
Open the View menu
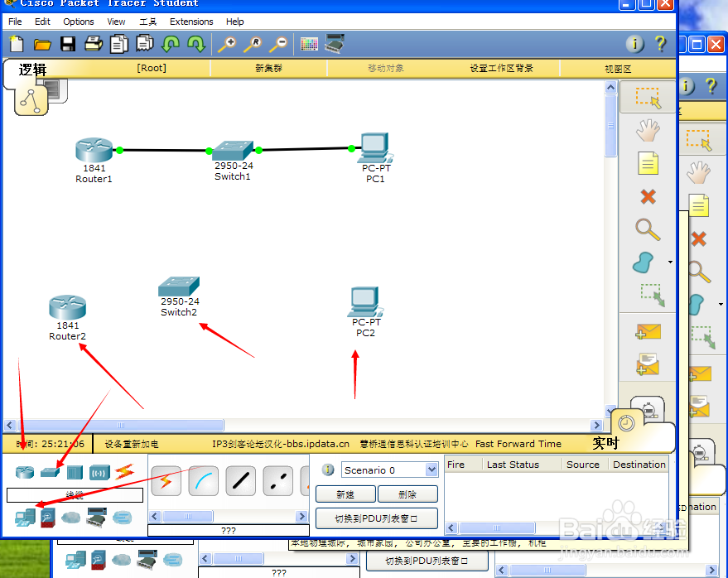[x=116, y=22]
